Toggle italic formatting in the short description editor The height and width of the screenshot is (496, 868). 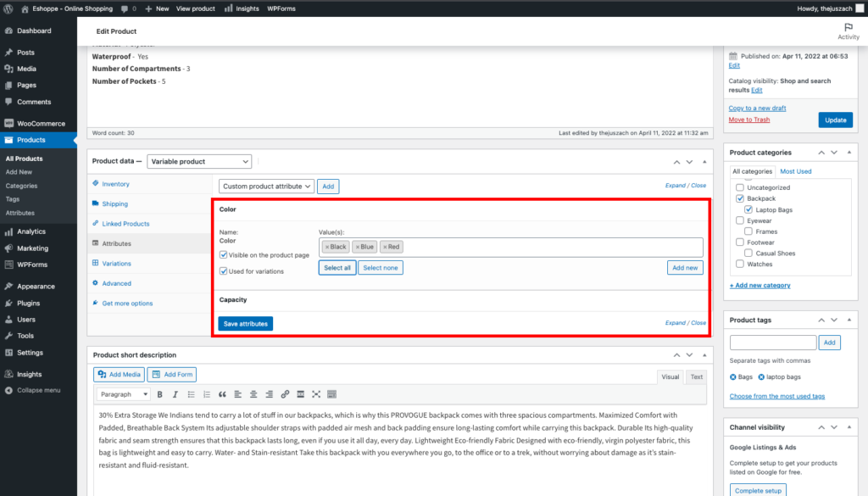coord(175,394)
